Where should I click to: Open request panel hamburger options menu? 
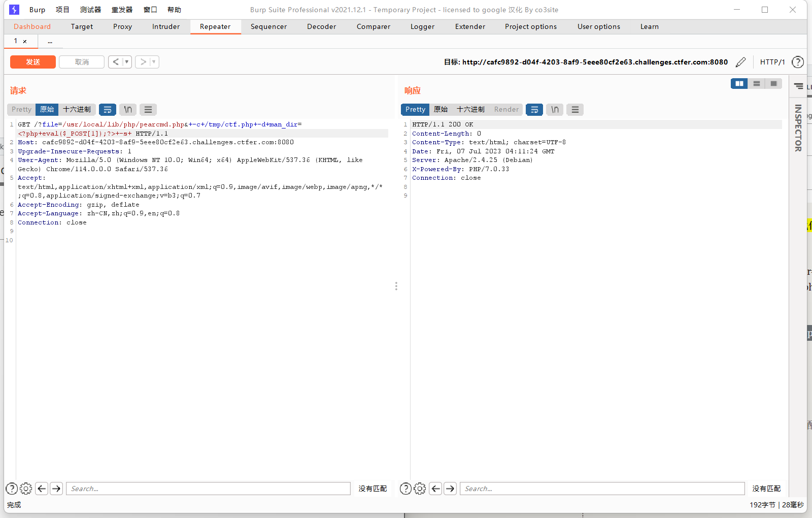148,109
